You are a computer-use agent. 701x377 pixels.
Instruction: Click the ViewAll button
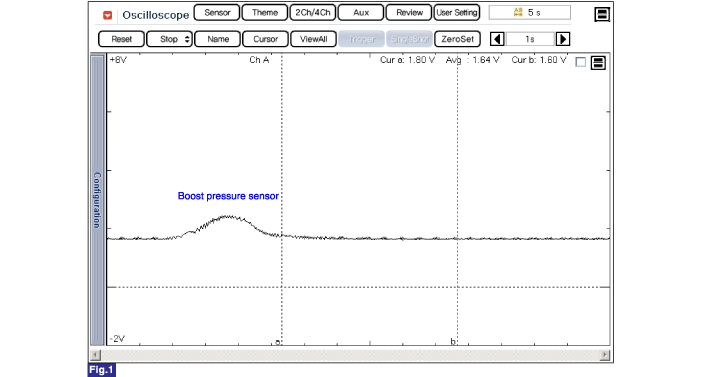click(313, 39)
